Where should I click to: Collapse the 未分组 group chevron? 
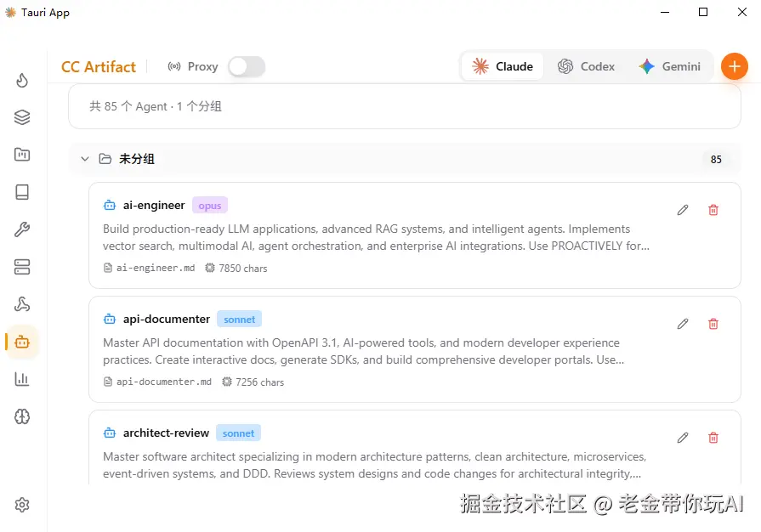85,159
